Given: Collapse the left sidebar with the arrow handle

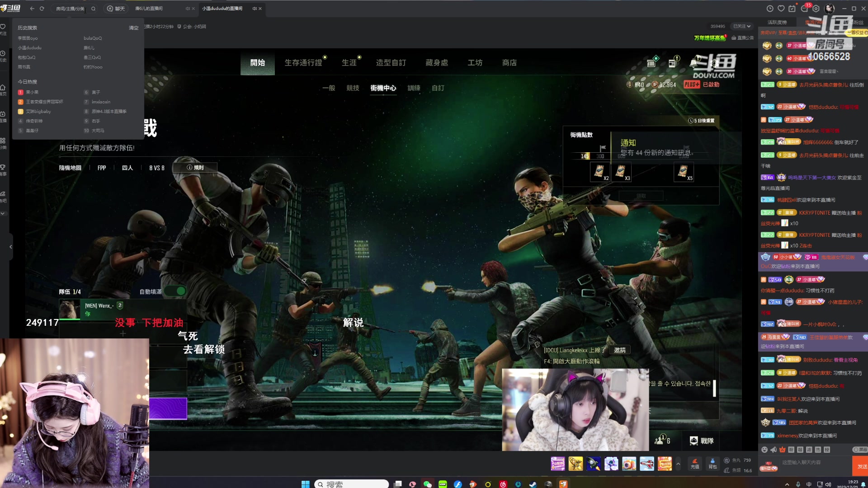Looking at the screenshot, I should click(10, 247).
